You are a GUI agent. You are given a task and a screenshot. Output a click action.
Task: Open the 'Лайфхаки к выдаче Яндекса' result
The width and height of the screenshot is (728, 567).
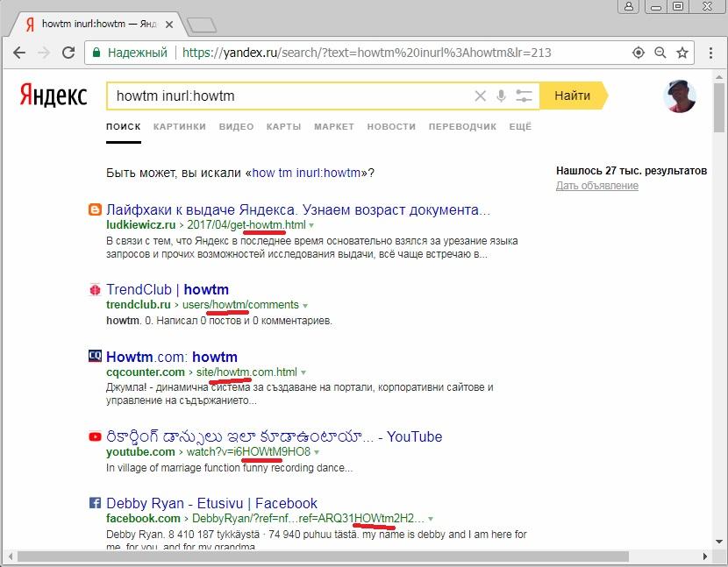tap(298, 210)
